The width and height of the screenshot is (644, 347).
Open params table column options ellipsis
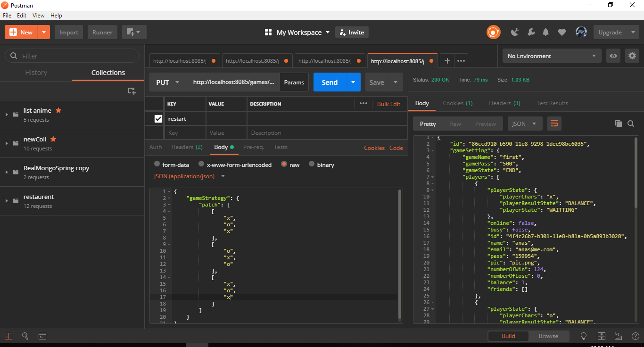pyautogui.click(x=363, y=104)
